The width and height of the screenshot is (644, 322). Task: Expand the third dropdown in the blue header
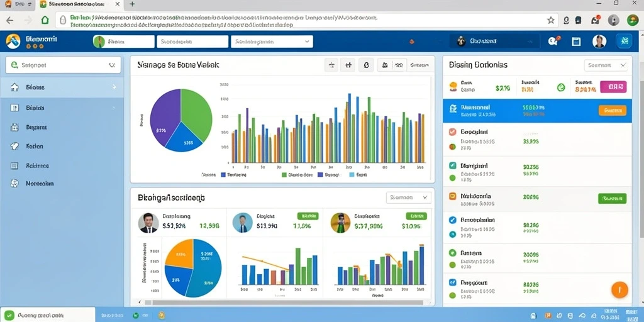pyautogui.click(x=272, y=42)
